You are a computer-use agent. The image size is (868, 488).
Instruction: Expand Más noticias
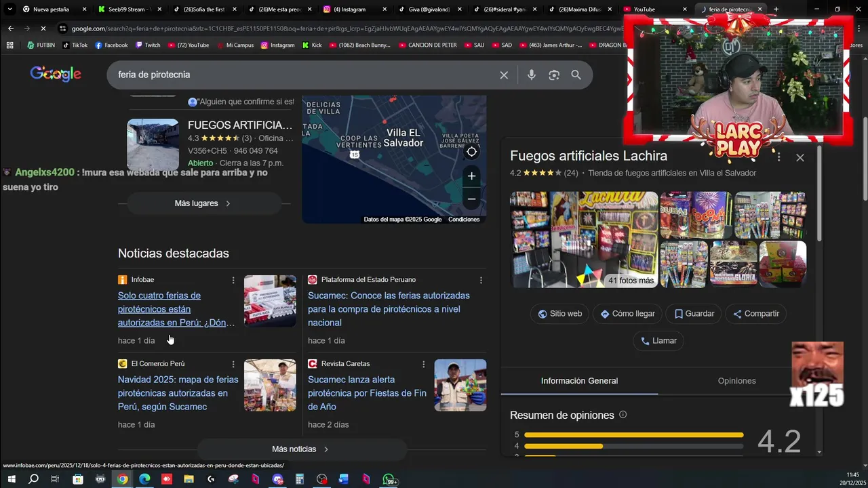301,449
